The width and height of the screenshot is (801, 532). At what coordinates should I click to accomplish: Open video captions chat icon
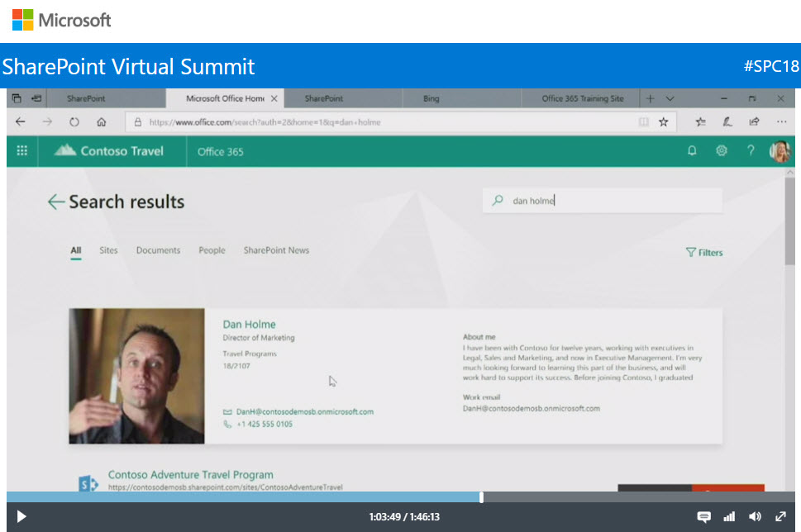pyautogui.click(x=703, y=516)
